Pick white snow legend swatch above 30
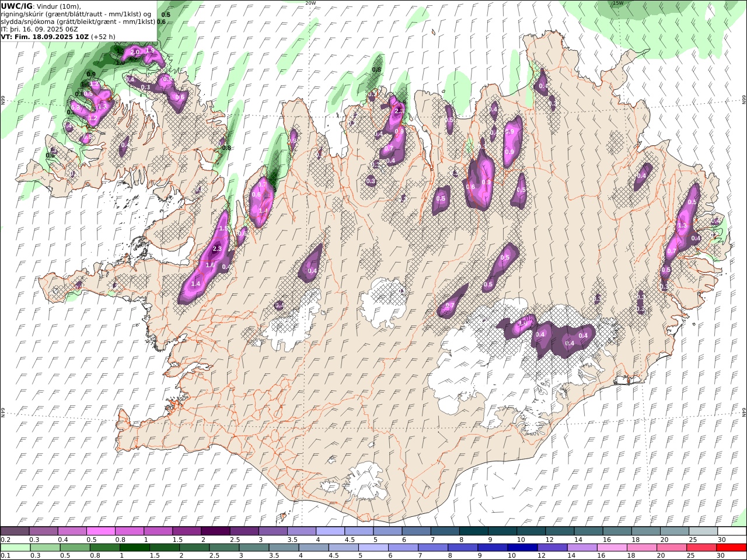 tap(732, 531)
